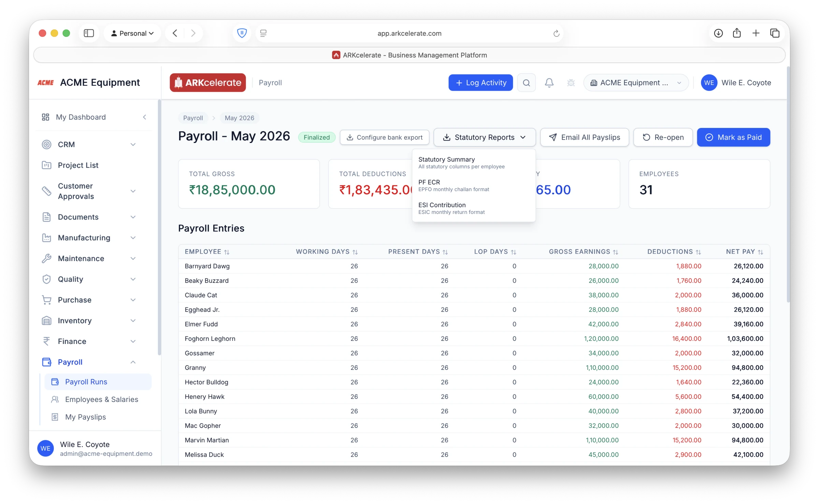Sort table by Employee column
Image resolution: width=819 pixels, height=504 pixels.
pos(207,251)
